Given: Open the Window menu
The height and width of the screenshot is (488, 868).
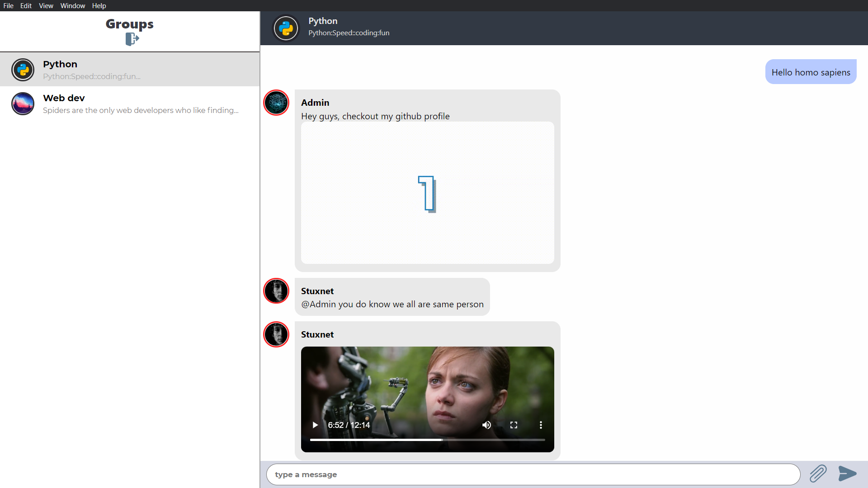Looking at the screenshot, I should [x=73, y=6].
